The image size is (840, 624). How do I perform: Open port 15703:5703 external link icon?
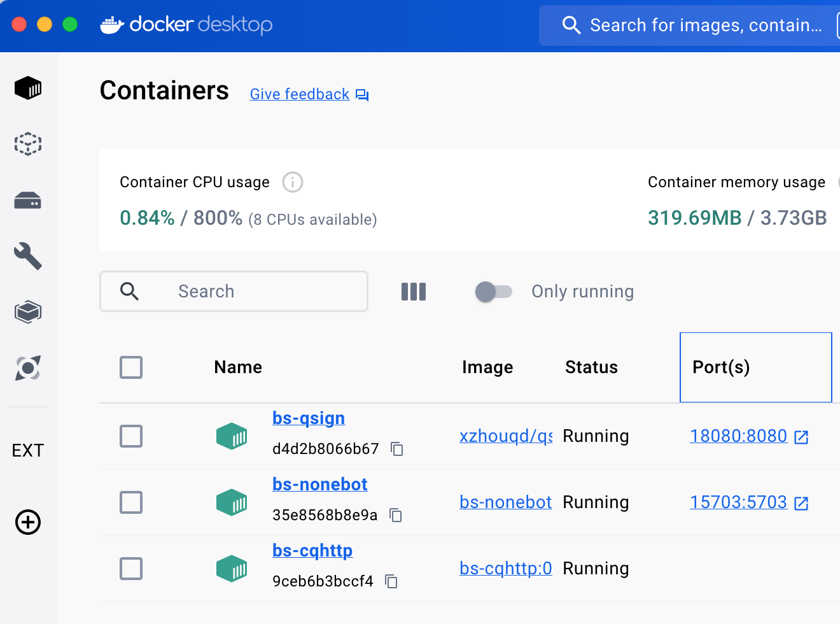[802, 504]
